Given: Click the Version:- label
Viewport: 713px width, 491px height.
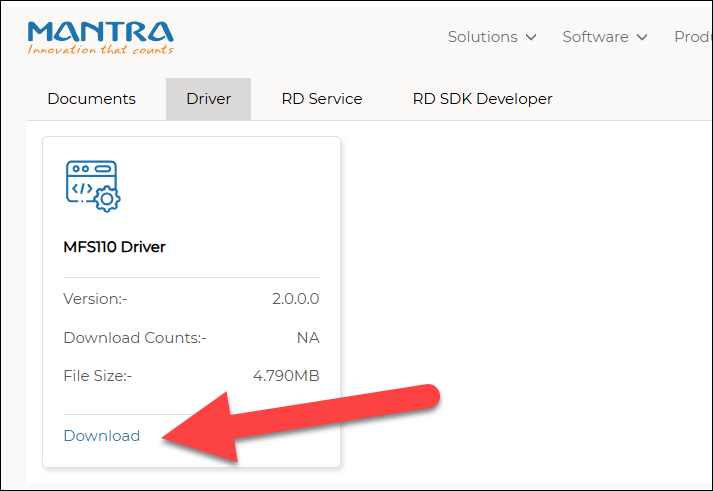Looking at the screenshot, I should (95, 299).
